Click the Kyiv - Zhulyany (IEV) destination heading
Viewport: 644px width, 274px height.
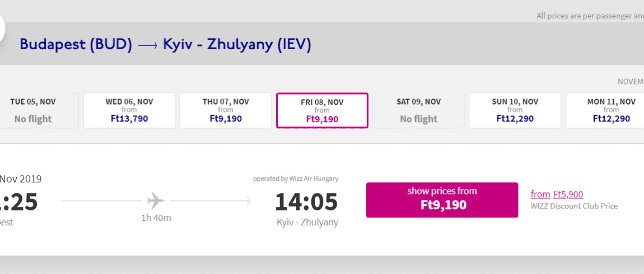pos(237,45)
